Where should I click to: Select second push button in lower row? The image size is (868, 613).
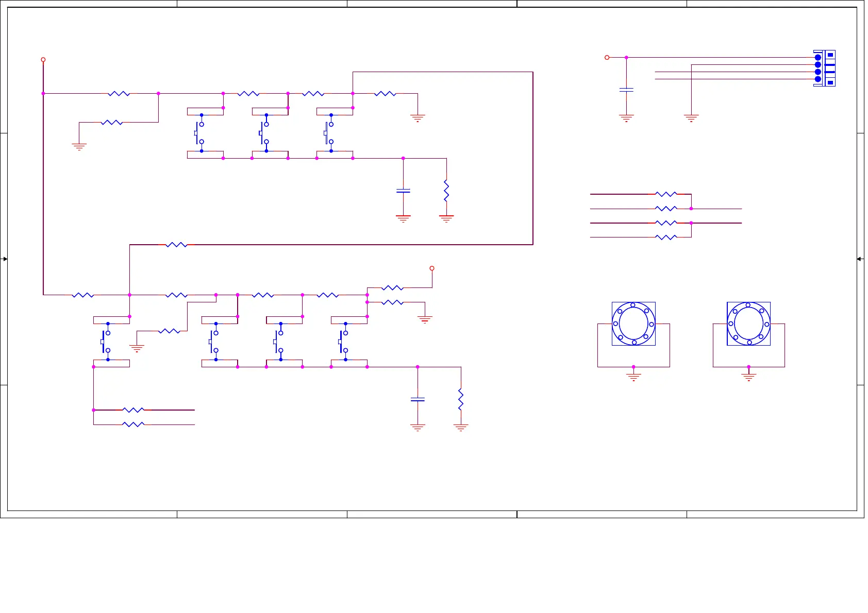coord(214,342)
